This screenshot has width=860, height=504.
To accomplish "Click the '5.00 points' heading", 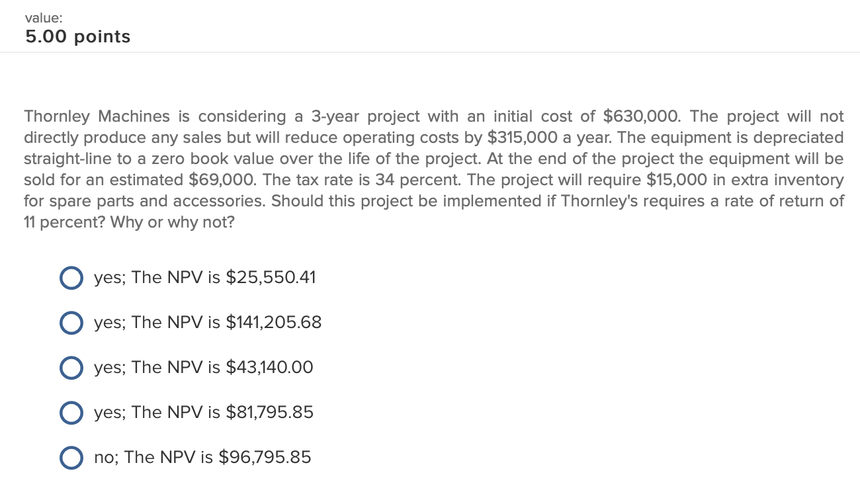I will click(x=78, y=36).
